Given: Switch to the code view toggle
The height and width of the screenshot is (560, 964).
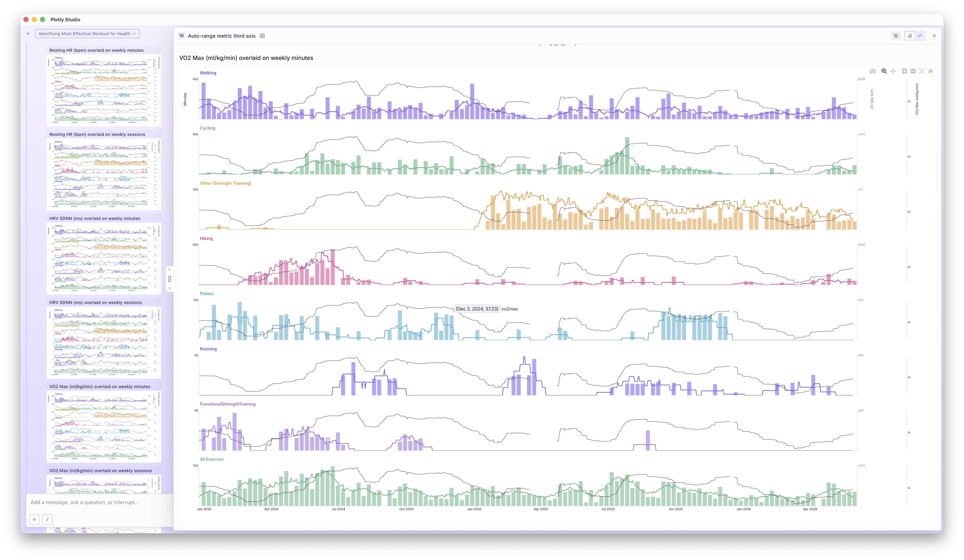Looking at the screenshot, I should [x=920, y=36].
